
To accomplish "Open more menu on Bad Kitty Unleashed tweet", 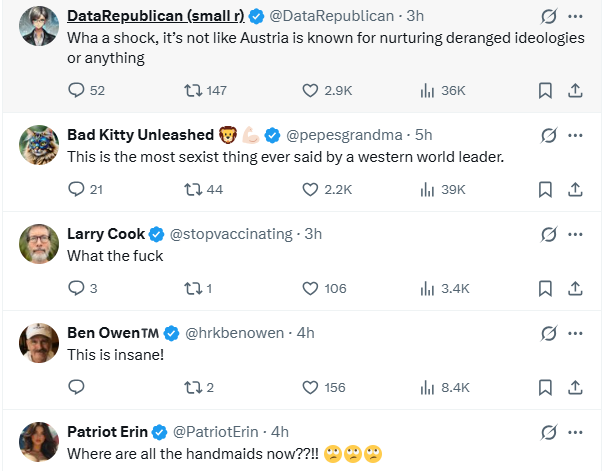I will coord(575,135).
